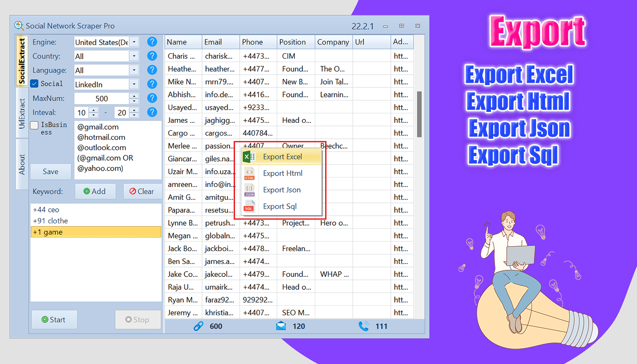This screenshot has height=364, width=637.
Task: Uncheck the Social checkbox
Action: [x=34, y=84]
